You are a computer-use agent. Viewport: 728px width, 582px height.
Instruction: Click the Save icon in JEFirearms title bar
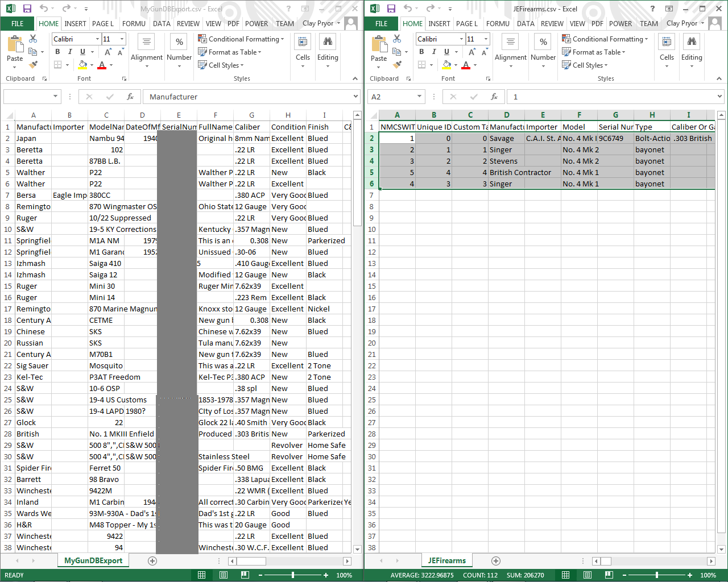[x=392, y=7]
